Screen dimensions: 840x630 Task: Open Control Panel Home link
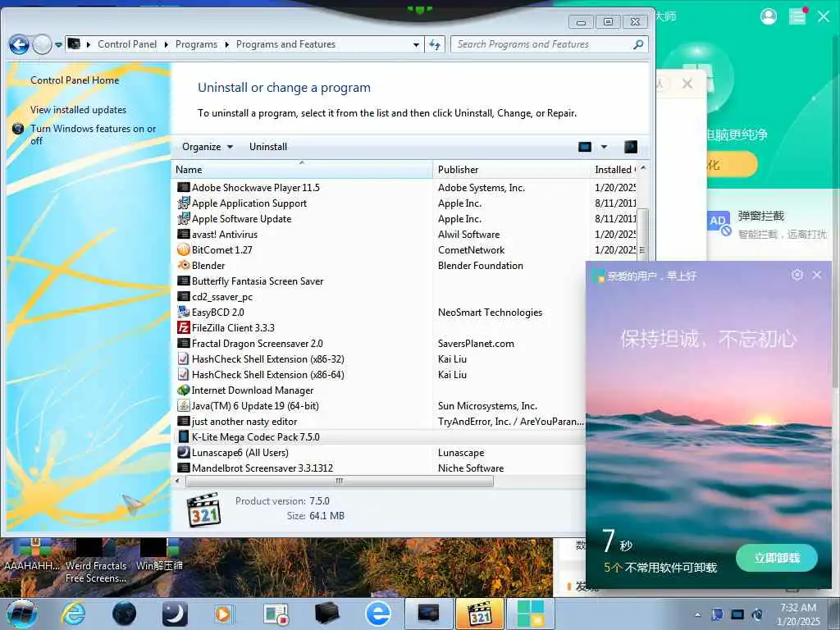pyautogui.click(x=75, y=80)
